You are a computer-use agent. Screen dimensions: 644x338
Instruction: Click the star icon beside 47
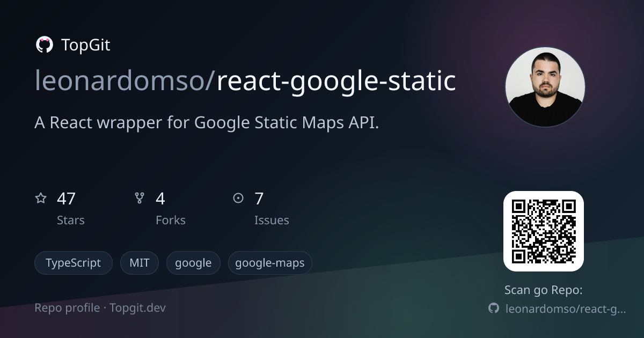[x=41, y=198]
